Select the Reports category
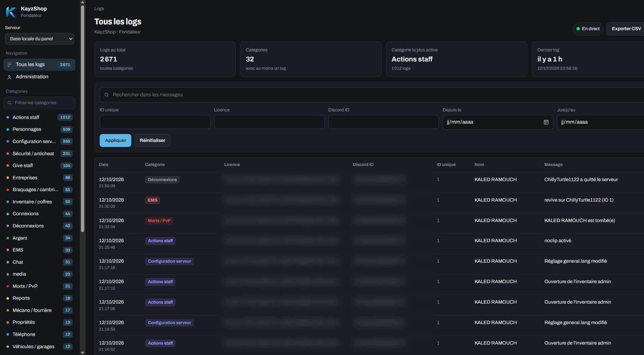This screenshot has width=644, height=355. click(x=40, y=298)
